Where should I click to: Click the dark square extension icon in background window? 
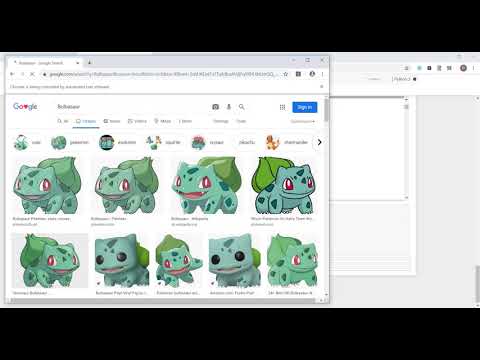coord(429,68)
